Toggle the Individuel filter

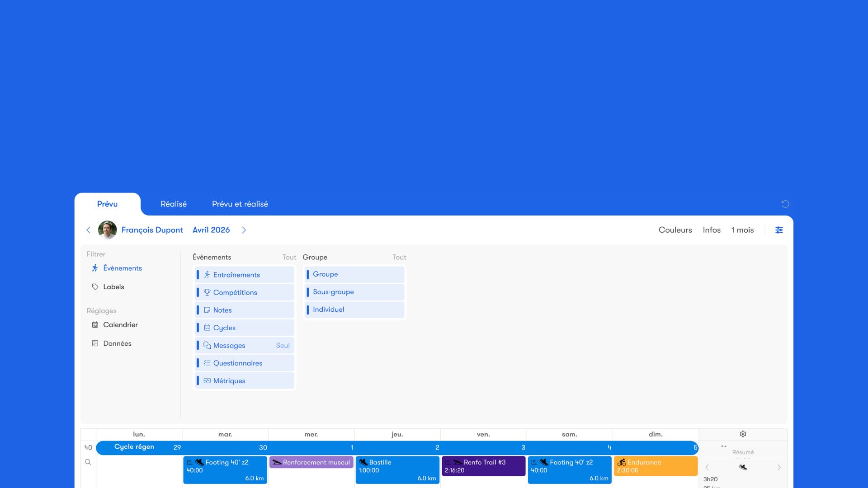[x=354, y=310]
